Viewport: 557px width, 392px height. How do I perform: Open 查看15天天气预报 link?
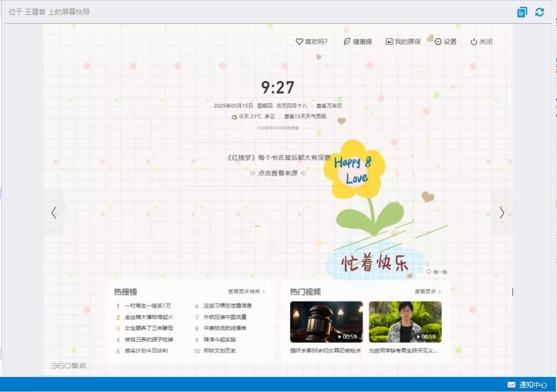[305, 116]
